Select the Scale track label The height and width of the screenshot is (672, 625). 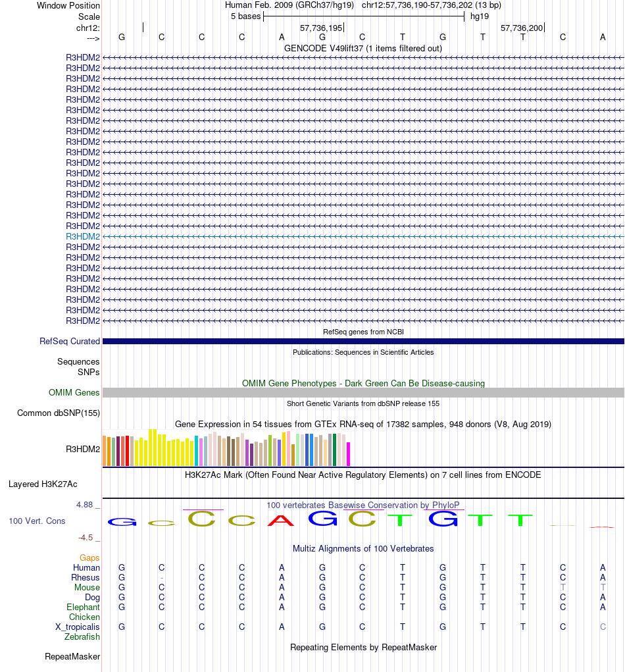(89, 16)
